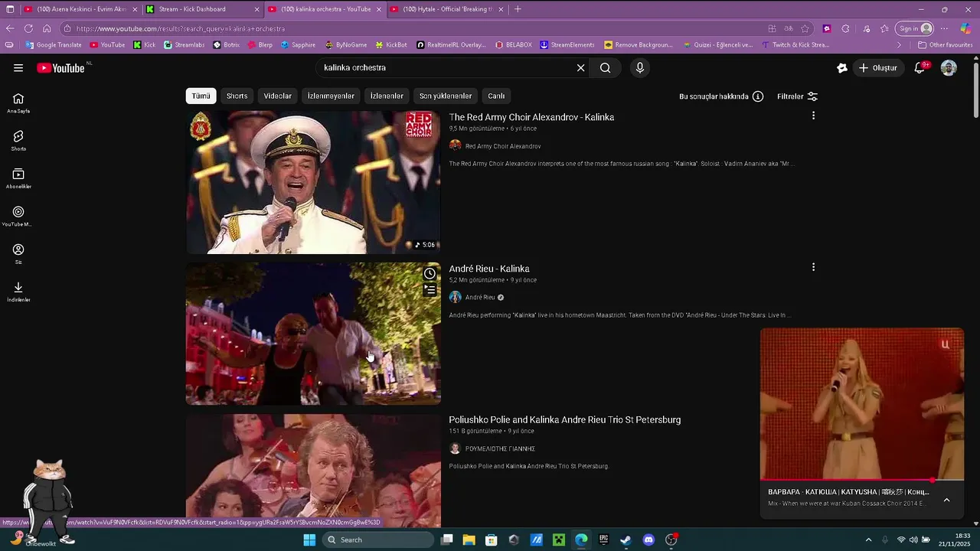Open İndirilenler downloads in the sidebar

18,292
